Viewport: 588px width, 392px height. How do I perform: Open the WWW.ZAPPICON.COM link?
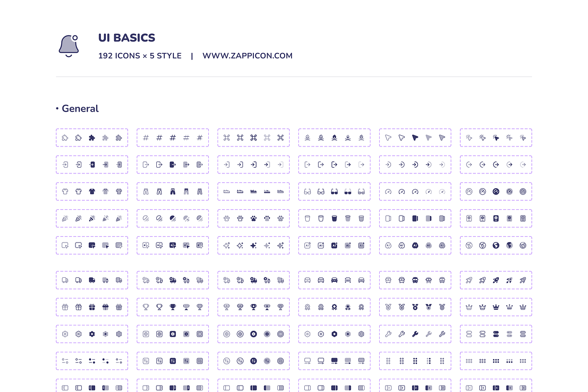click(247, 56)
